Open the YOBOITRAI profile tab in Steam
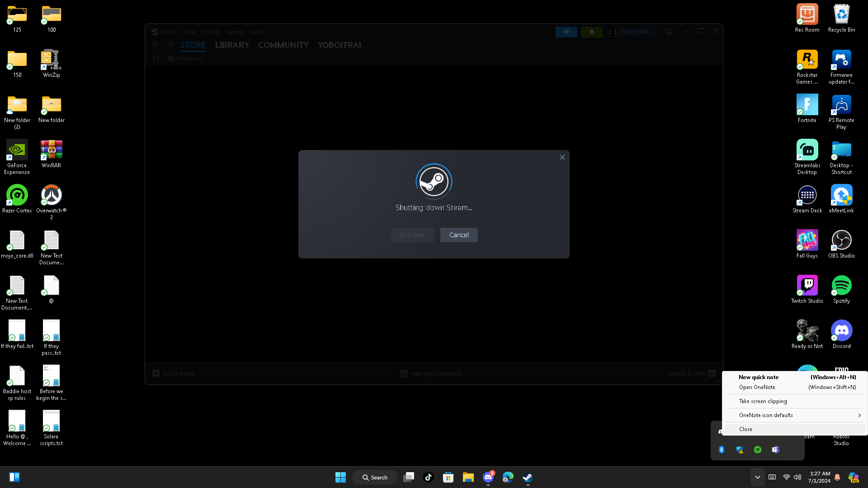 coord(340,45)
